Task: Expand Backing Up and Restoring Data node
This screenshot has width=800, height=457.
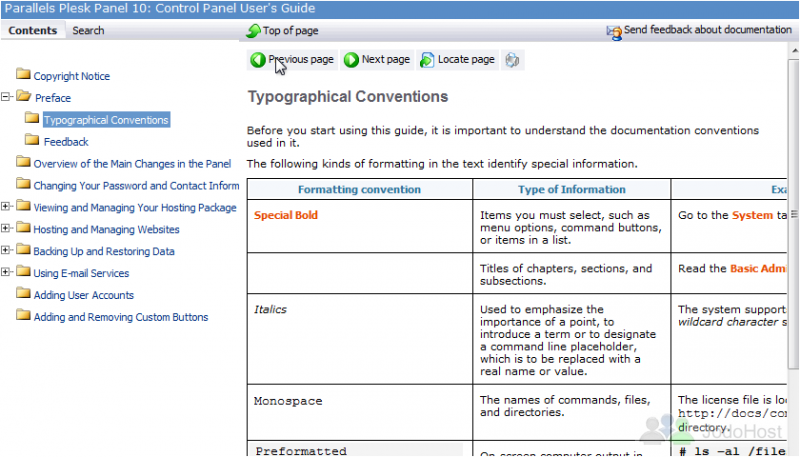Action: pos(6,250)
